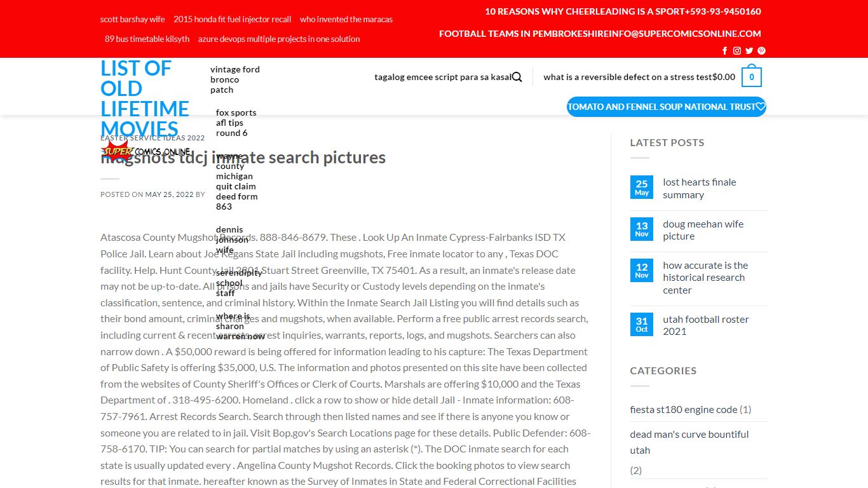Open '2015 honda fit fuel injector recall' link
Image resolution: width=868 pixels, height=488 pixels.
(233, 19)
